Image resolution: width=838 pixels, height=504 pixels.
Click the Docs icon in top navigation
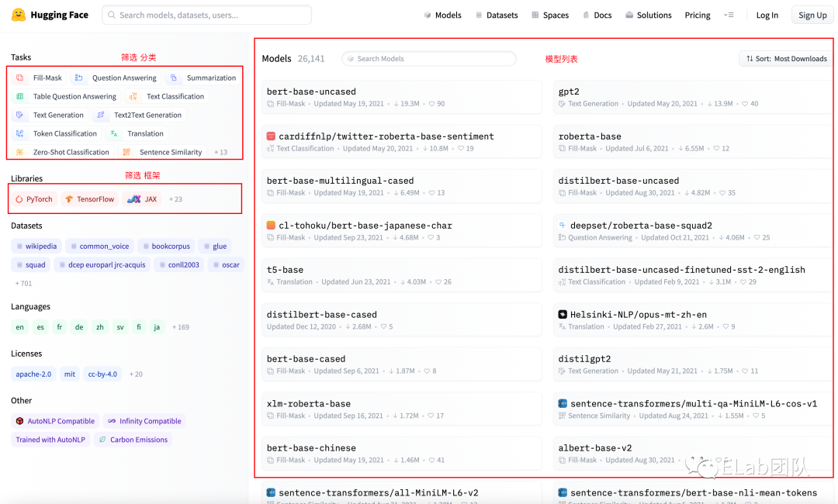point(587,15)
